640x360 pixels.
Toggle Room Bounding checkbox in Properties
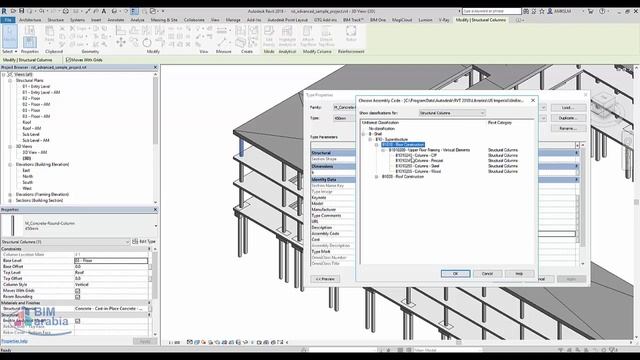pyautogui.click(x=78, y=297)
